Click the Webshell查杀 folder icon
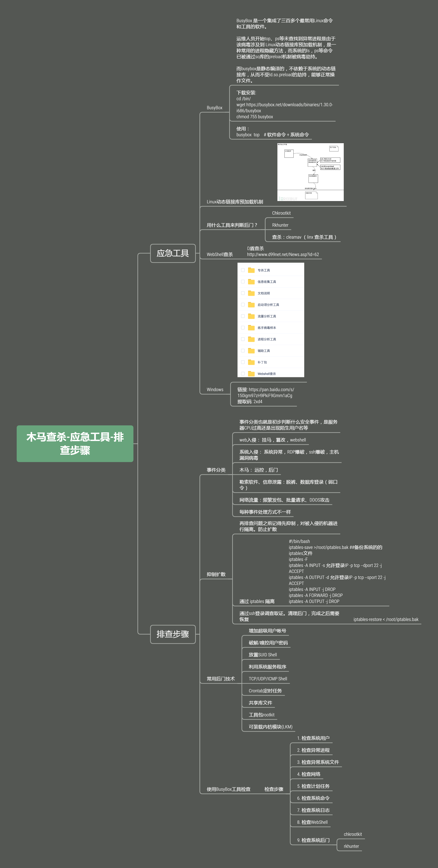The width and height of the screenshot is (438, 868). pos(251,373)
